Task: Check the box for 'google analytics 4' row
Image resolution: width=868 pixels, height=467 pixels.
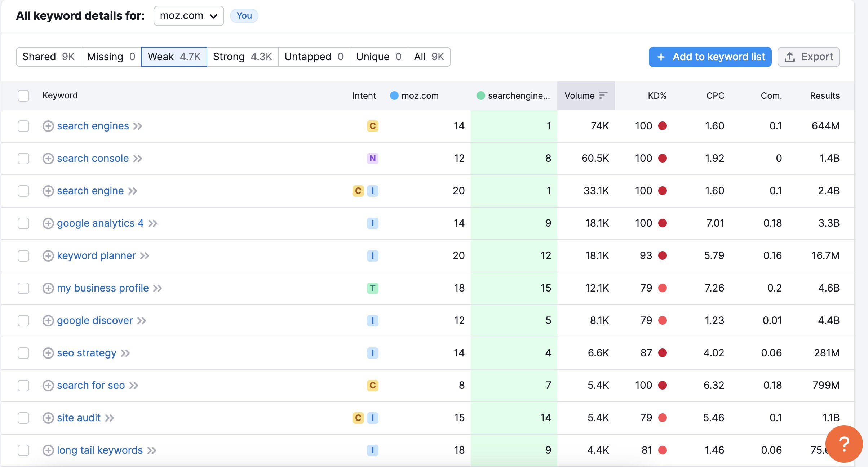Action: pyautogui.click(x=23, y=223)
